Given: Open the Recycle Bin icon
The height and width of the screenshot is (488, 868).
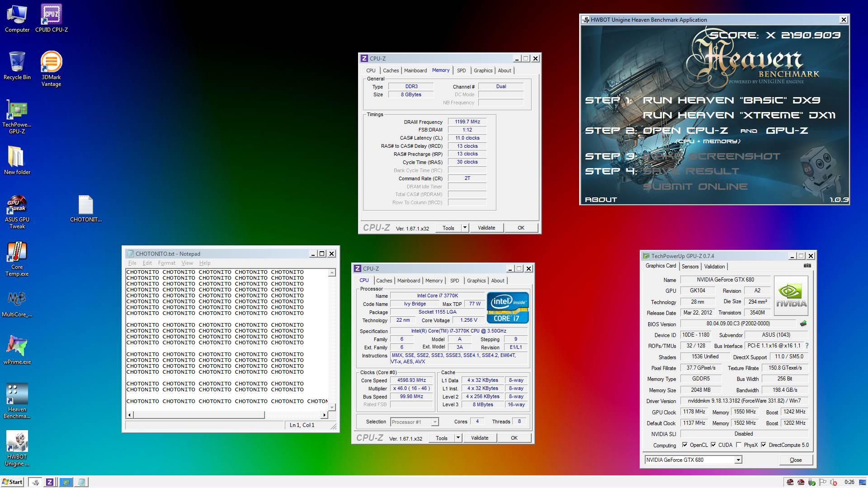Looking at the screenshot, I should click(x=17, y=66).
